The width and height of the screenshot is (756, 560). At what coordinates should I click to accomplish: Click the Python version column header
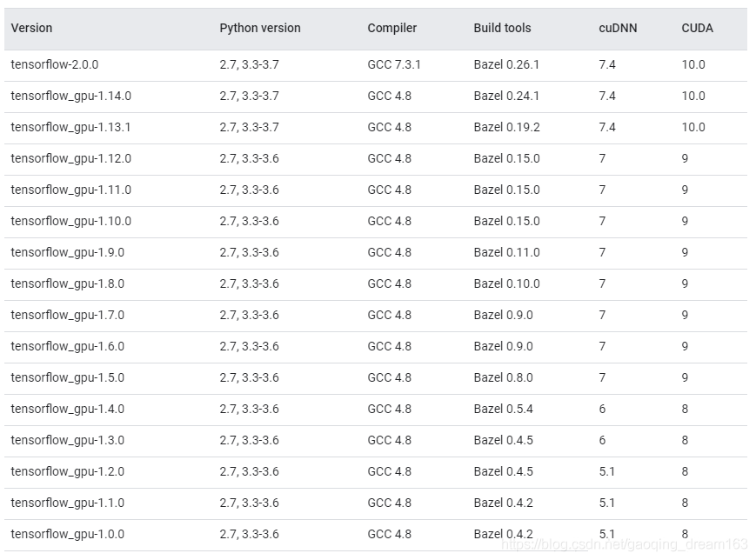259,28
